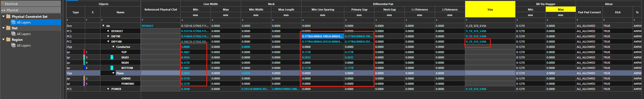Click the yellow Vias column header
The image size is (644, 99).
490,9
